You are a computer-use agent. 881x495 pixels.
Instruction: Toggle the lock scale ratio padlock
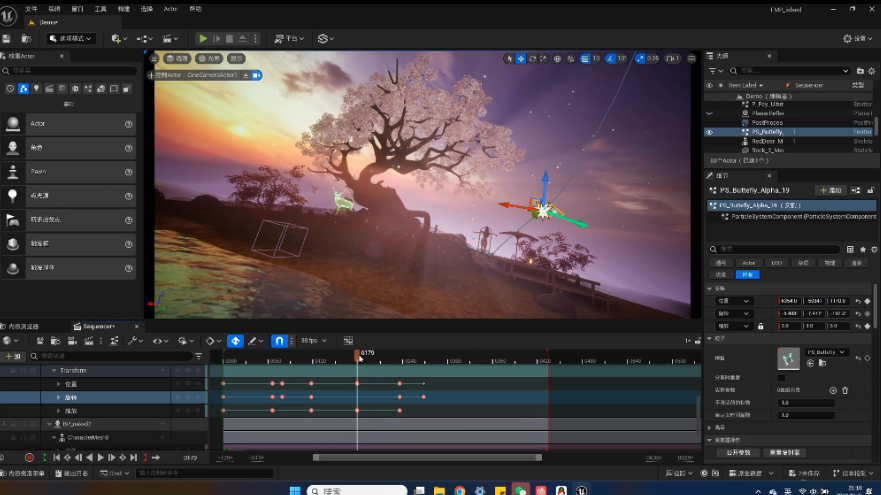[x=760, y=326]
